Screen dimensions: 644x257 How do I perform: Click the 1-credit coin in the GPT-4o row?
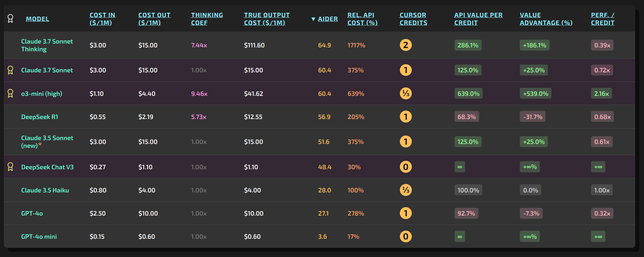(x=406, y=213)
